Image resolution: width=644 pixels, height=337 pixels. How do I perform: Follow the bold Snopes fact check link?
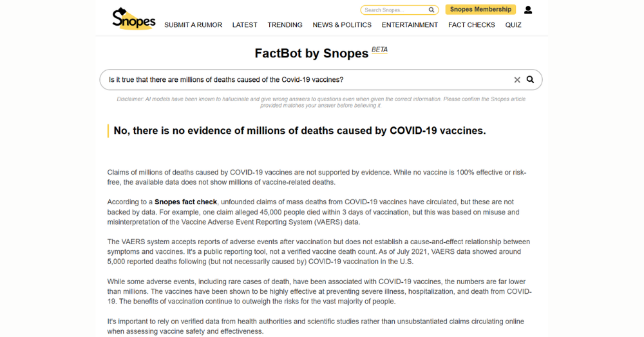[x=185, y=202]
